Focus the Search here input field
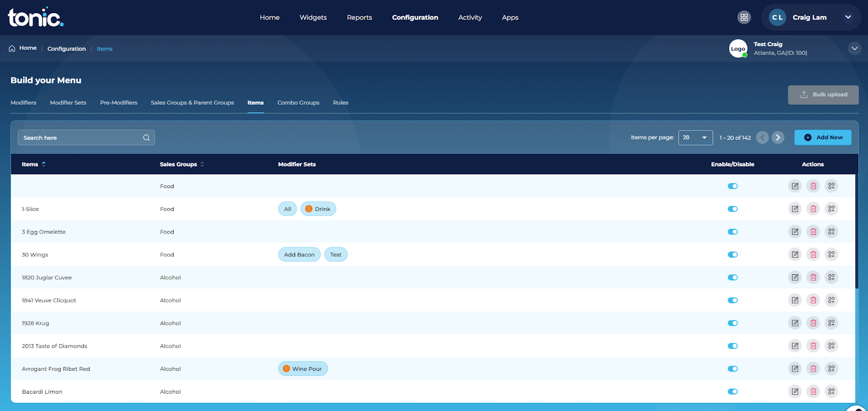Viewport: 868px width, 411px height. [x=86, y=138]
